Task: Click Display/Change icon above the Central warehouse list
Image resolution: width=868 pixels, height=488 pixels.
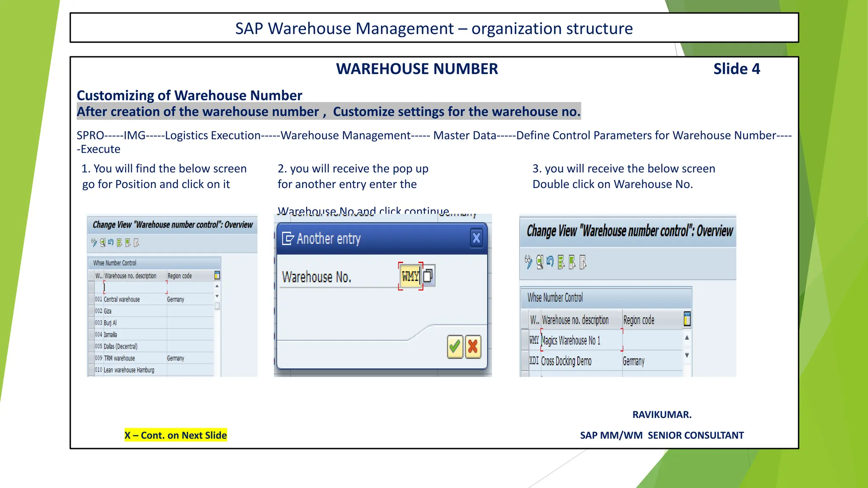Action: click(94, 243)
